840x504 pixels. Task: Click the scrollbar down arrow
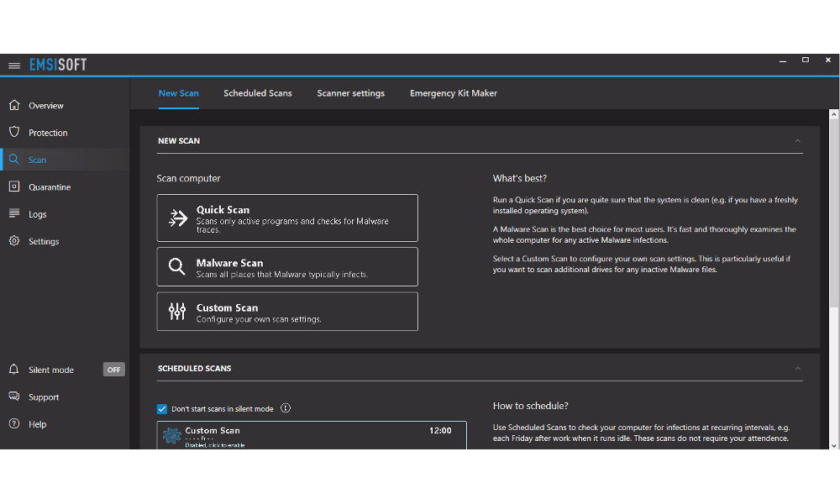pyautogui.click(x=834, y=445)
